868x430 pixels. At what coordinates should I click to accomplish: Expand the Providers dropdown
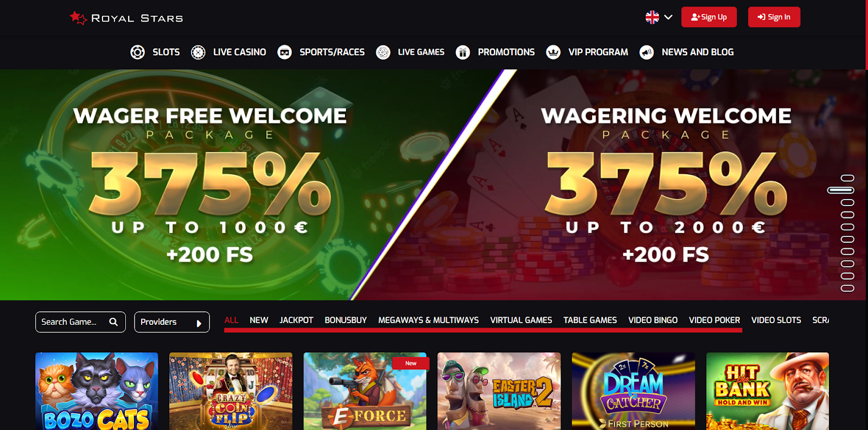tap(172, 322)
